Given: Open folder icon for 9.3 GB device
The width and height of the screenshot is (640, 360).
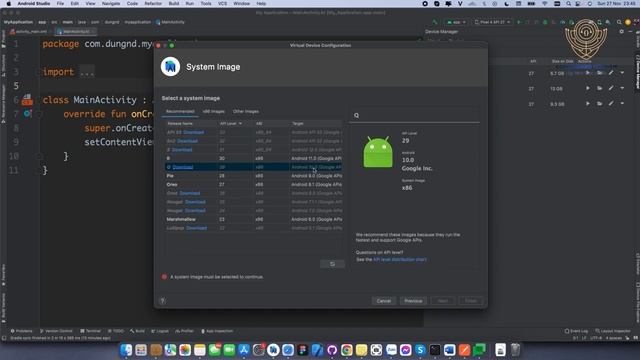Looking at the screenshot, I should click(599, 104).
